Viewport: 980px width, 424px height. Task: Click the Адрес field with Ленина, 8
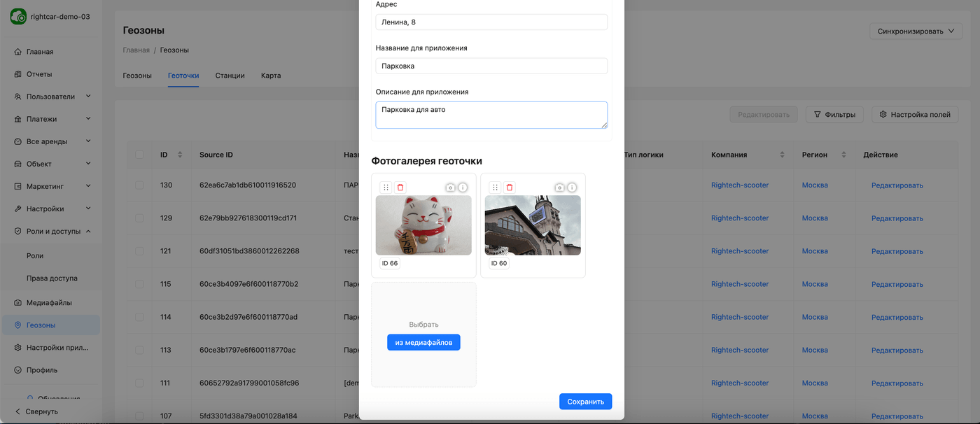tap(491, 22)
